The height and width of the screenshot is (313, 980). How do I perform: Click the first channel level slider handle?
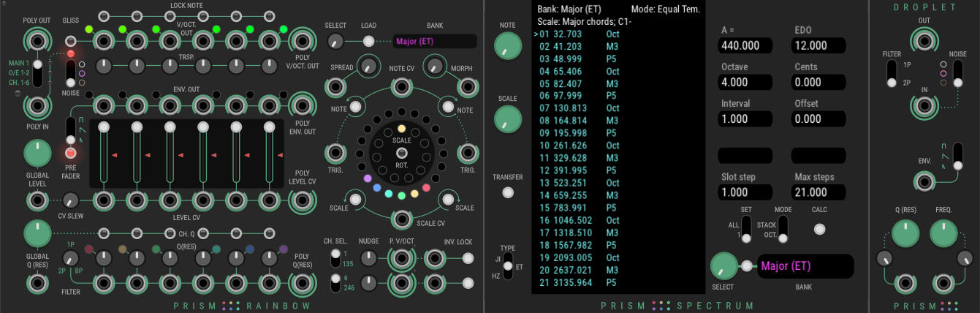click(x=104, y=128)
